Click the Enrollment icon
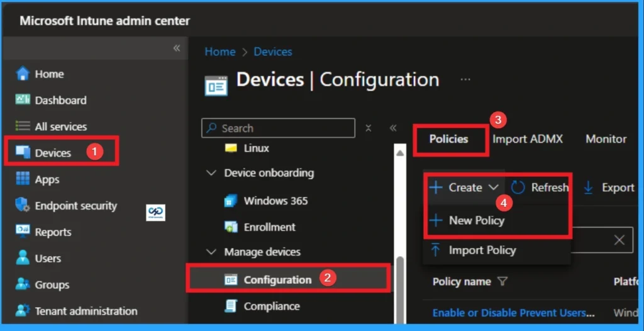Screen dimensions: 644x331 (x=231, y=227)
